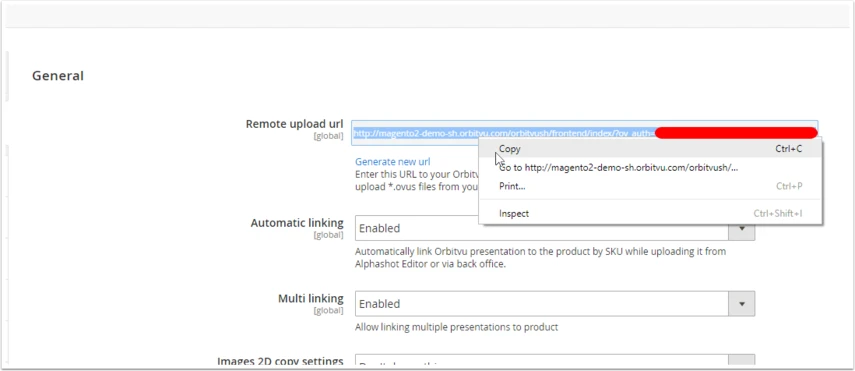Click the 'Images 2D copy settings' label
Screen dimensions: 855x371
pos(280,361)
